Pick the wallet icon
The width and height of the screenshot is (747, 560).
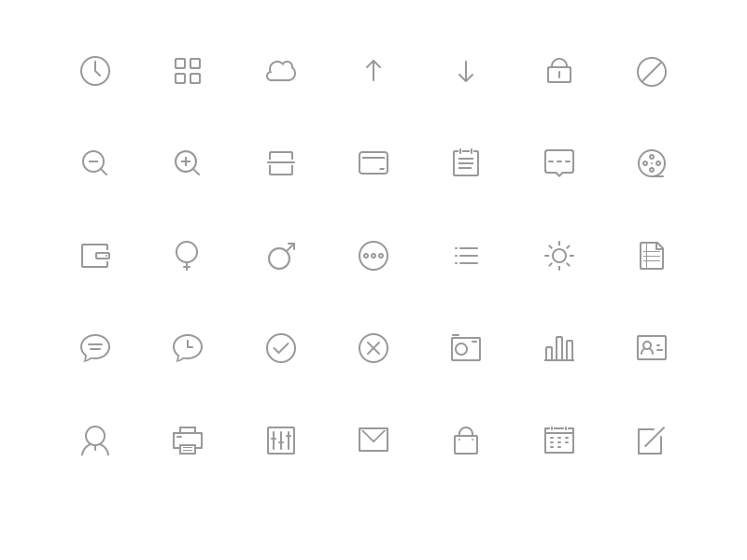click(x=96, y=256)
